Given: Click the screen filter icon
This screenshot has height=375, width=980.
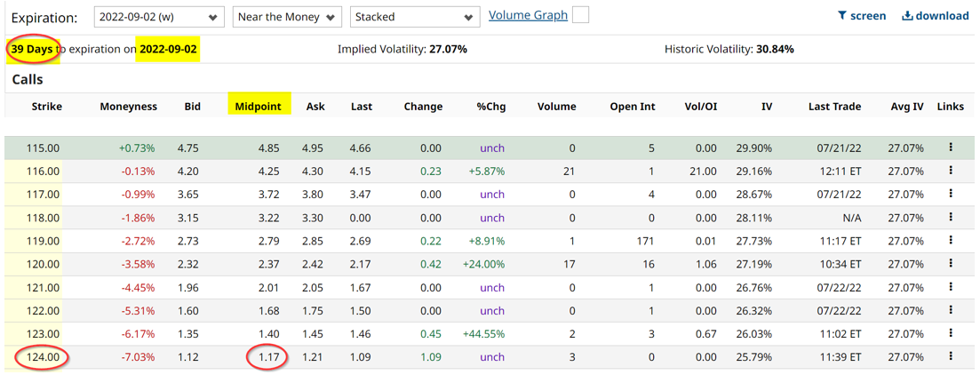Looking at the screenshot, I should (x=842, y=16).
